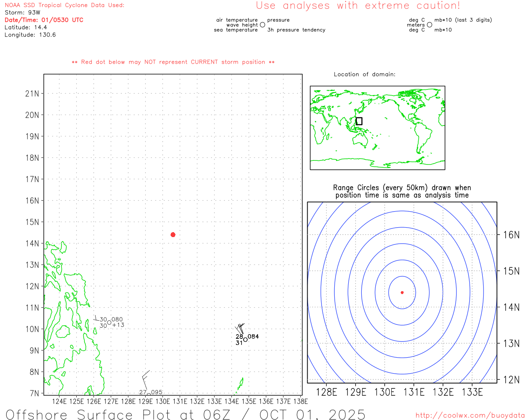This screenshot has height=420, width=525.
Task: Click the +13 pressure tendency value
Action: [118, 325]
